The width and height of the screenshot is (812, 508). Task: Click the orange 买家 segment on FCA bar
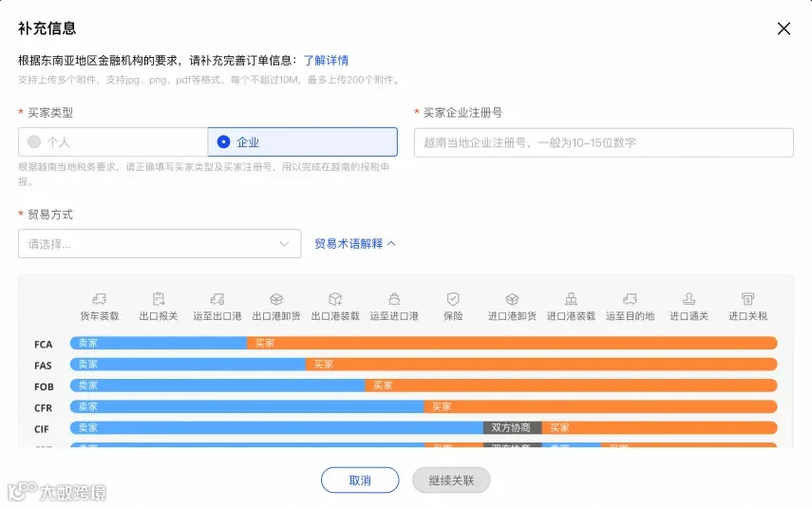click(512, 343)
